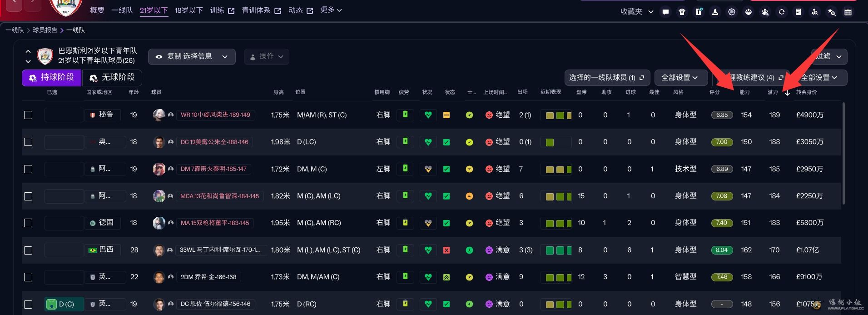Open the report document icon
The height and width of the screenshot is (315, 868).
tap(798, 12)
